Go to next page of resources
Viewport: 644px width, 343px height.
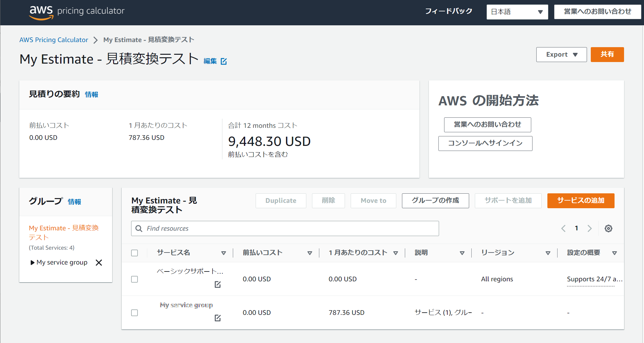point(590,228)
